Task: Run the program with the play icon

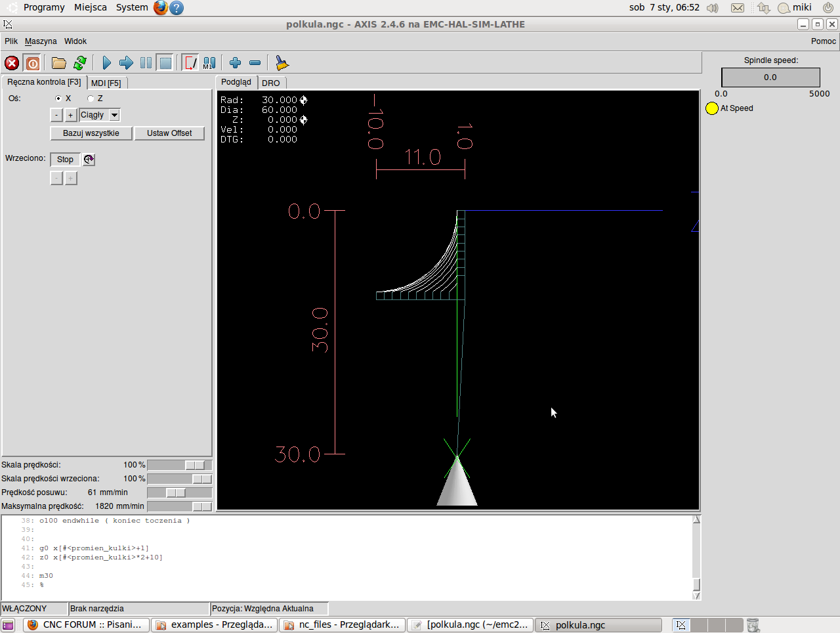Action: 106,63
